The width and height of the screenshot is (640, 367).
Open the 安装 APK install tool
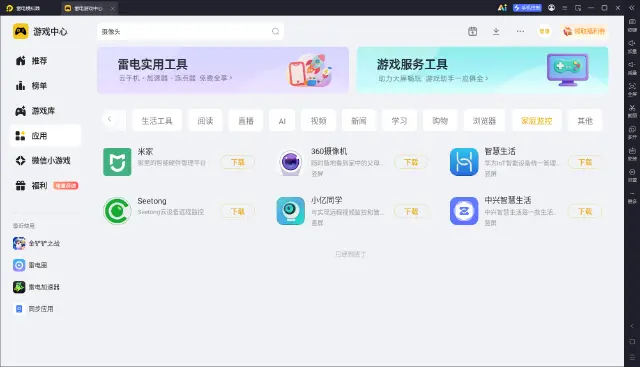tap(632, 153)
